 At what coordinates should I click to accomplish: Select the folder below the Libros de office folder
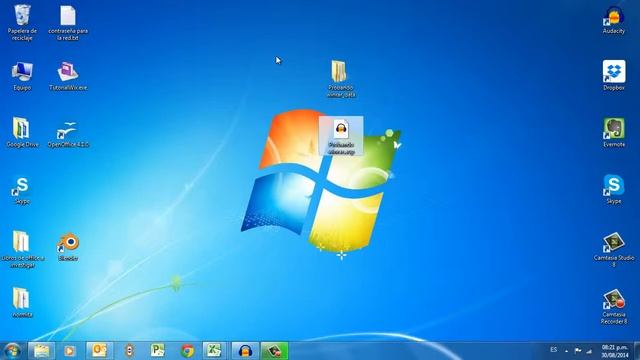(x=22, y=302)
